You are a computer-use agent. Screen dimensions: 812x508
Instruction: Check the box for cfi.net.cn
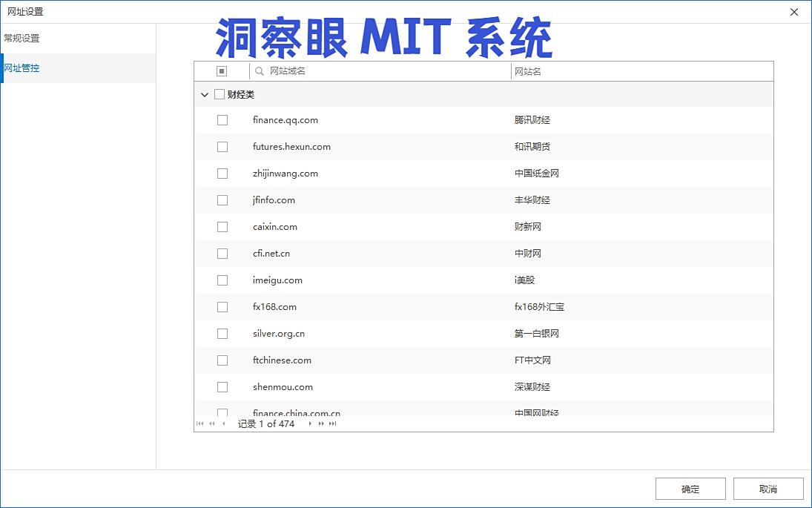222,253
